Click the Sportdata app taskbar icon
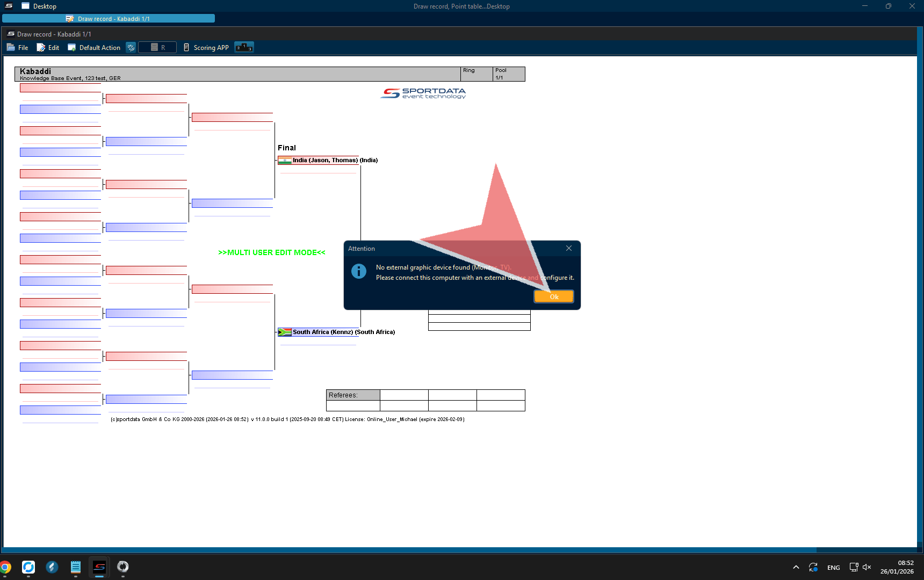The height and width of the screenshot is (580, 924). pos(99,567)
